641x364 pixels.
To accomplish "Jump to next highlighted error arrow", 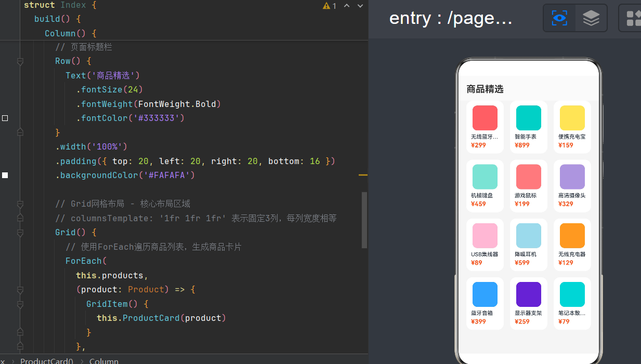I will [360, 6].
